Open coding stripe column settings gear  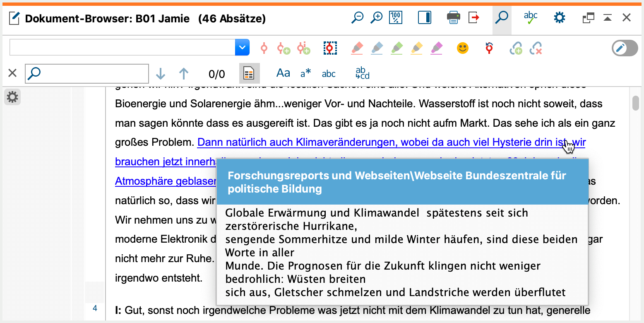point(12,97)
